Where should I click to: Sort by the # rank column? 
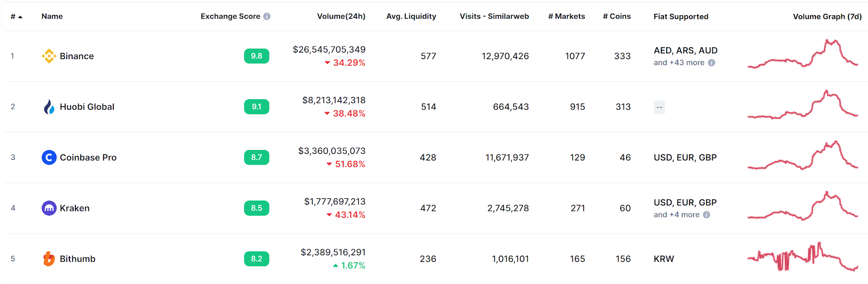tap(16, 17)
